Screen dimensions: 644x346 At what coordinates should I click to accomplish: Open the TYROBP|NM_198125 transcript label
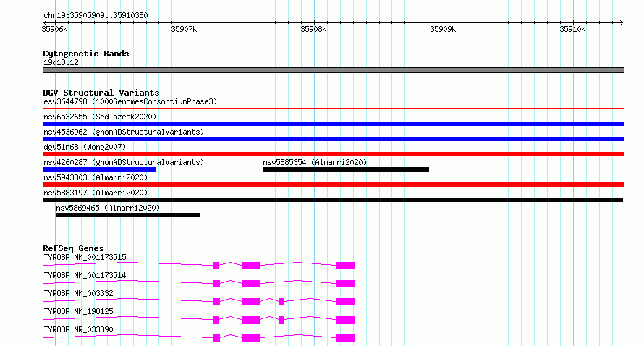(x=78, y=311)
